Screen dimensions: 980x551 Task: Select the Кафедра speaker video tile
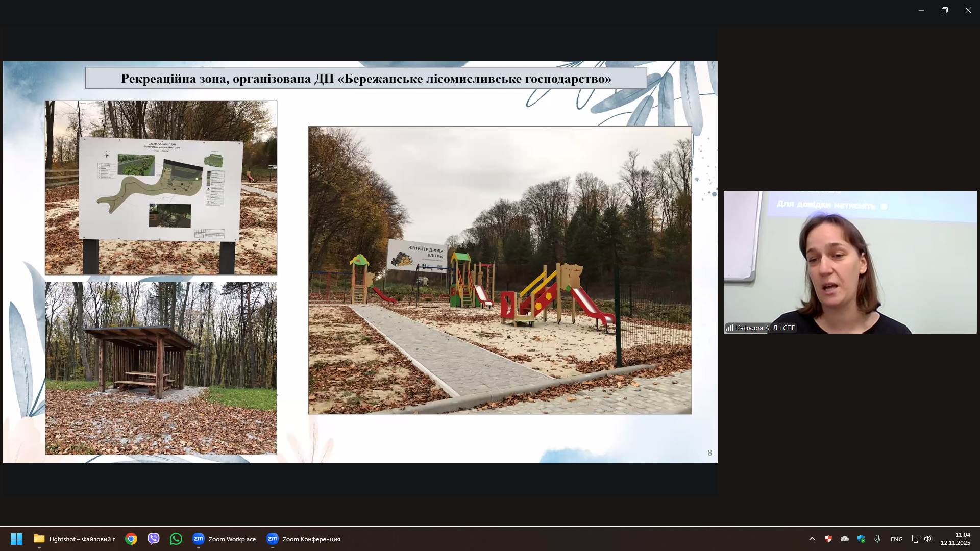coord(850,262)
